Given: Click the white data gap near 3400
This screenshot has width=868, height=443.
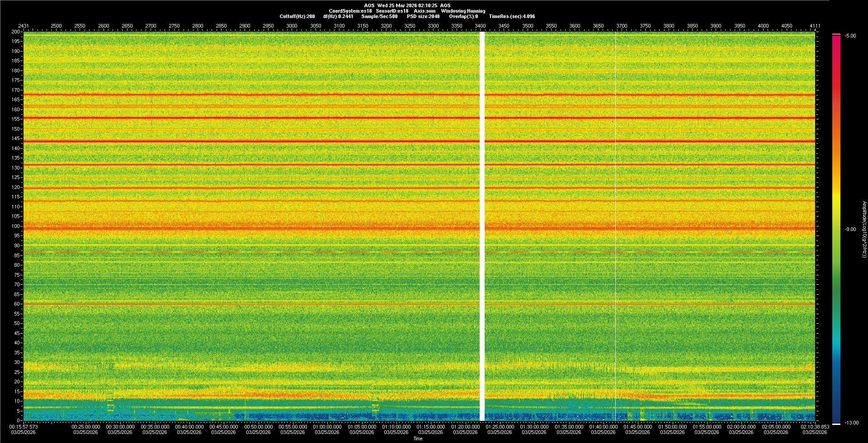Looking at the screenshot, I should coord(482,226).
